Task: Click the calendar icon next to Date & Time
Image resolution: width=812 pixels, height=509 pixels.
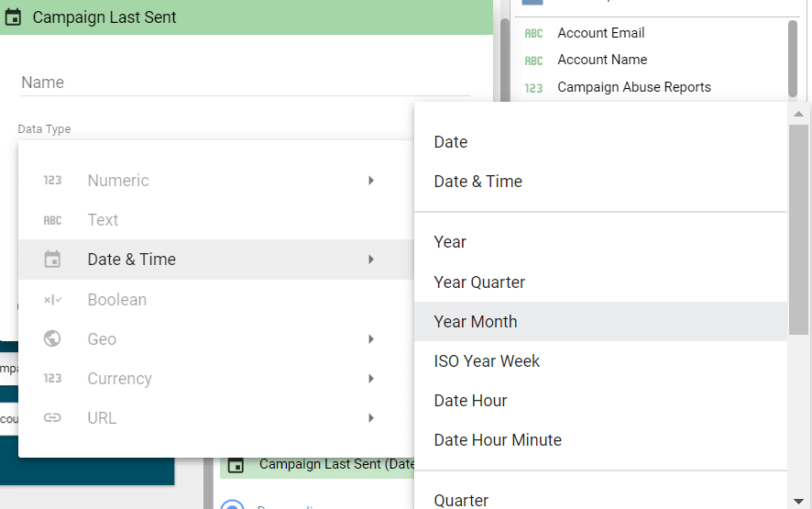Action: click(x=53, y=260)
